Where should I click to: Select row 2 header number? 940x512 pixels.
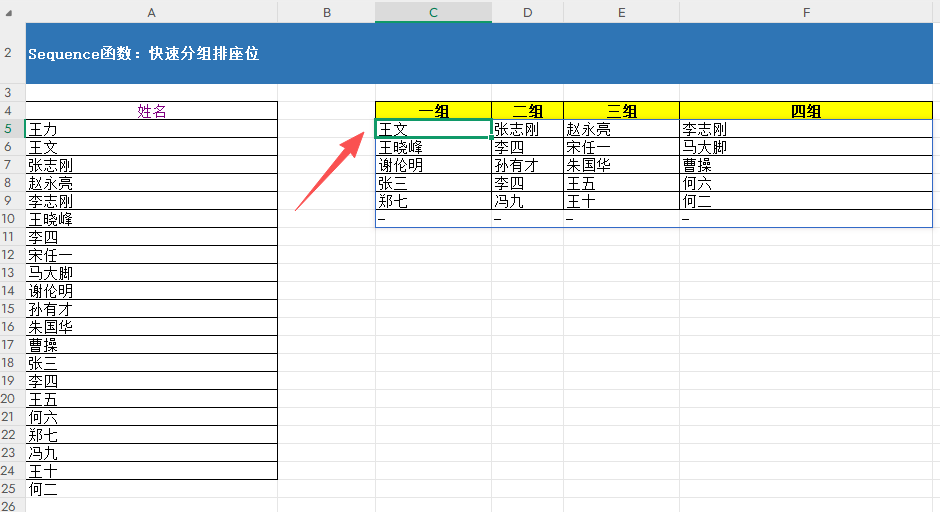8,53
